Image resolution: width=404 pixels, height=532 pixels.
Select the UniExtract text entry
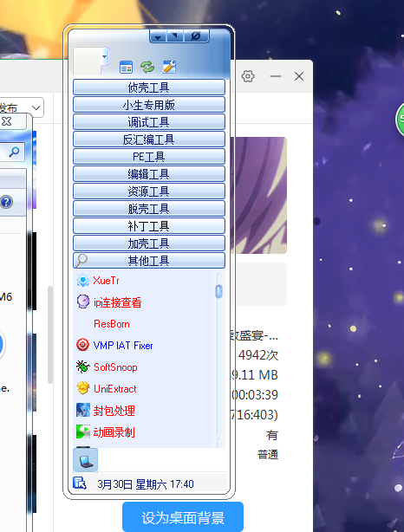(x=115, y=389)
